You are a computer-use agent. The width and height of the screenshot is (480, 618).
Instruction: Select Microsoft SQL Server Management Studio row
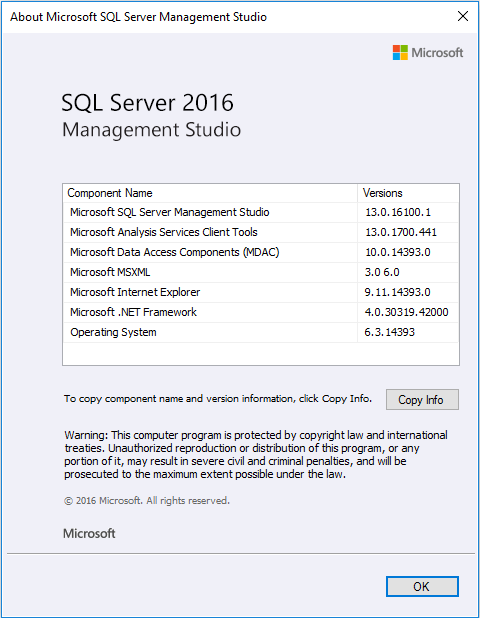point(261,212)
